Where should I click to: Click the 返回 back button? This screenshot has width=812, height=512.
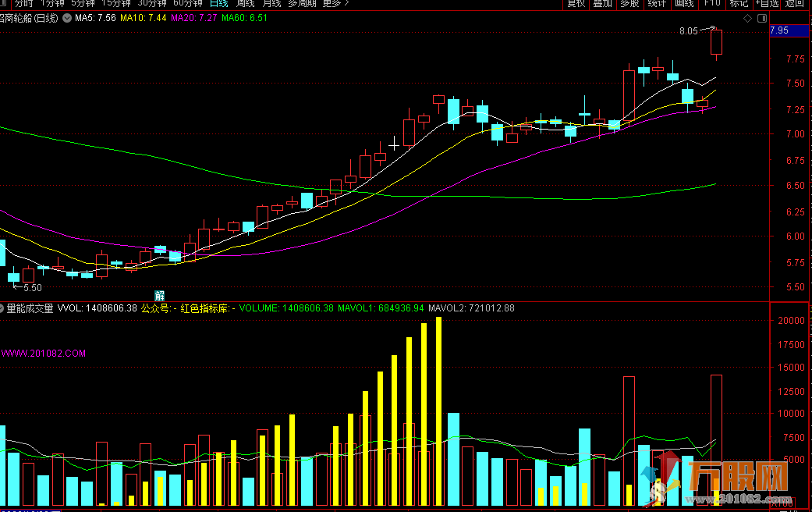click(795, 4)
